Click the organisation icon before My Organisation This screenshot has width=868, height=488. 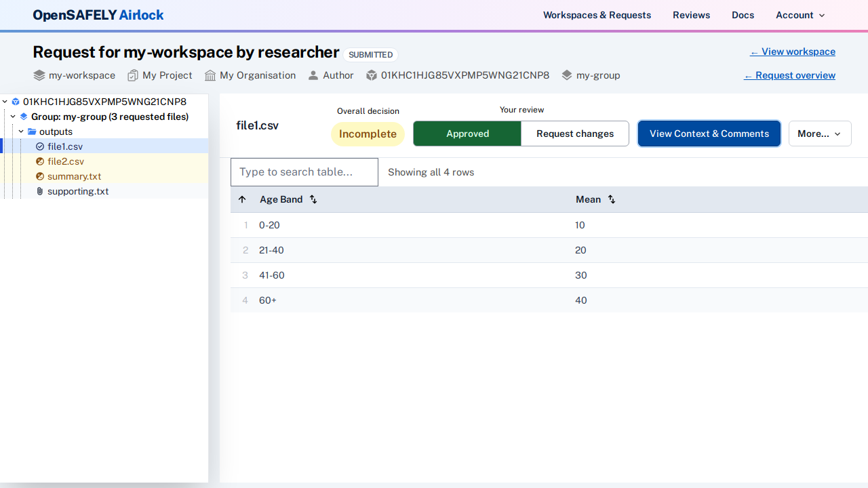pyautogui.click(x=210, y=75)
